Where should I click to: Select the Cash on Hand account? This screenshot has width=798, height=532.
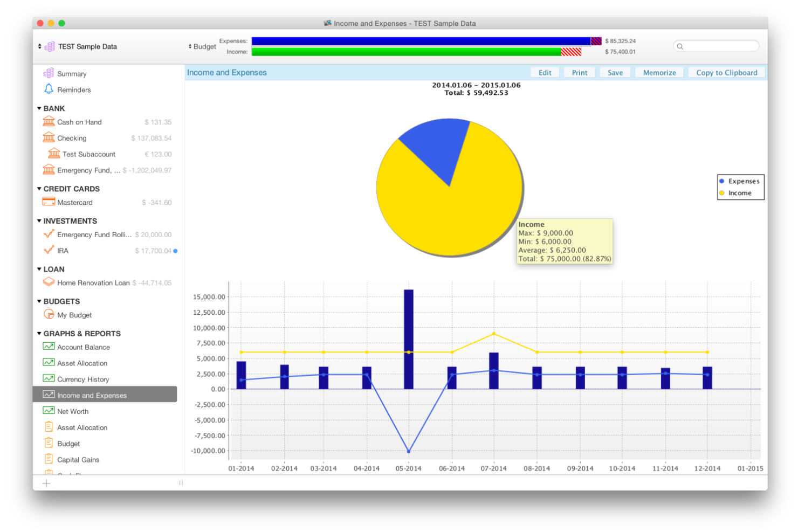pyautogui.click(x=79, y=122)
